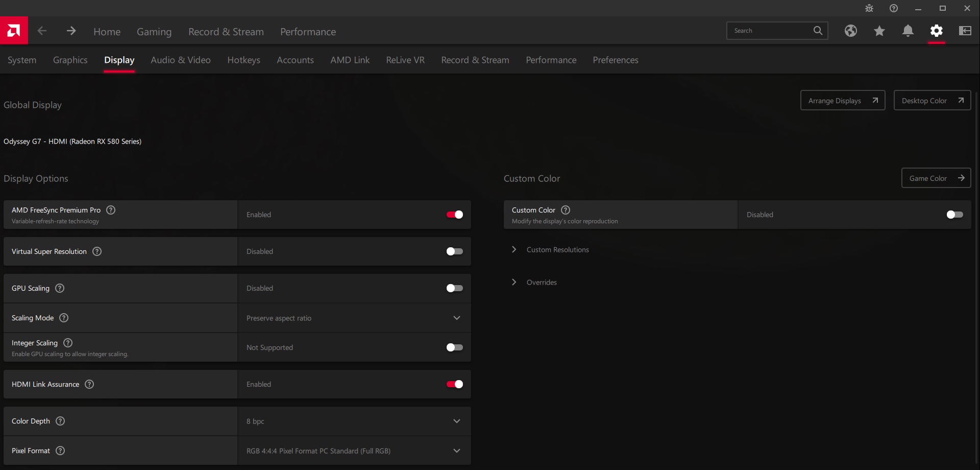Screen dimensions: 980x470
Task: Click Game Color button
Action: point(936,178)
